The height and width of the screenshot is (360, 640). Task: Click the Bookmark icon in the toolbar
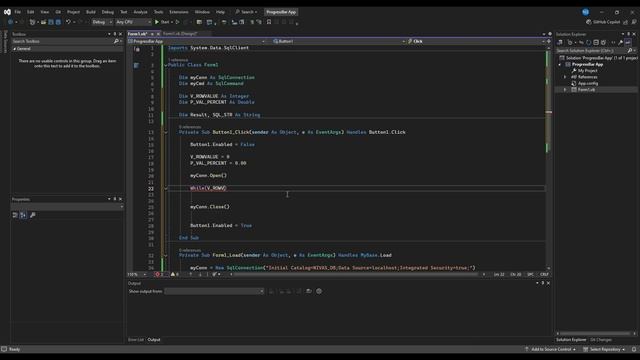[269, 22]
